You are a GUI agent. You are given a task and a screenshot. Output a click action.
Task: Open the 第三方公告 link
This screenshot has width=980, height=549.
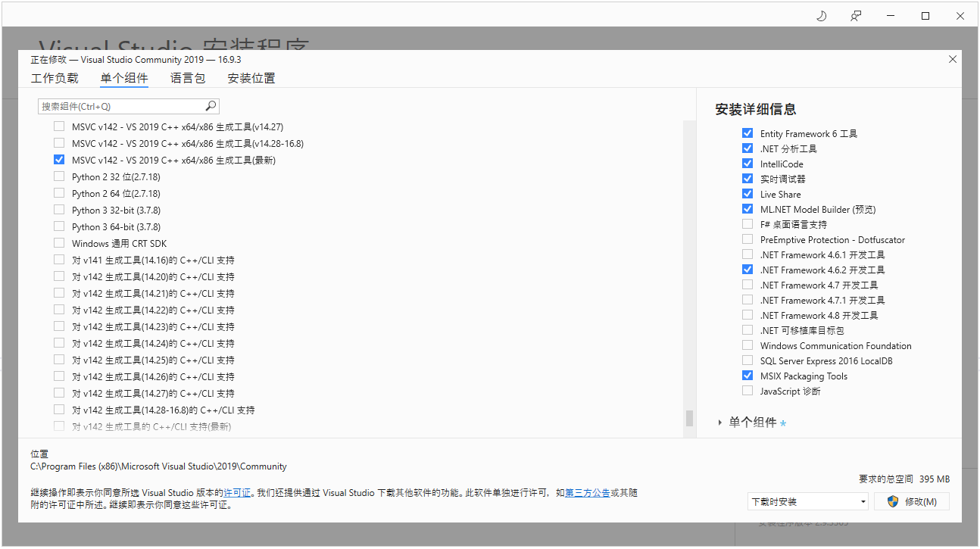tap(588, 493)
